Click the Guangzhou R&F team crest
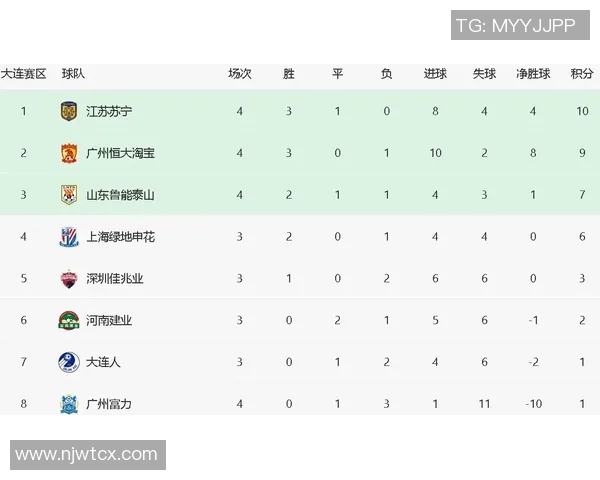Viewport: 600px width, 480px height. tap(68, 404)
